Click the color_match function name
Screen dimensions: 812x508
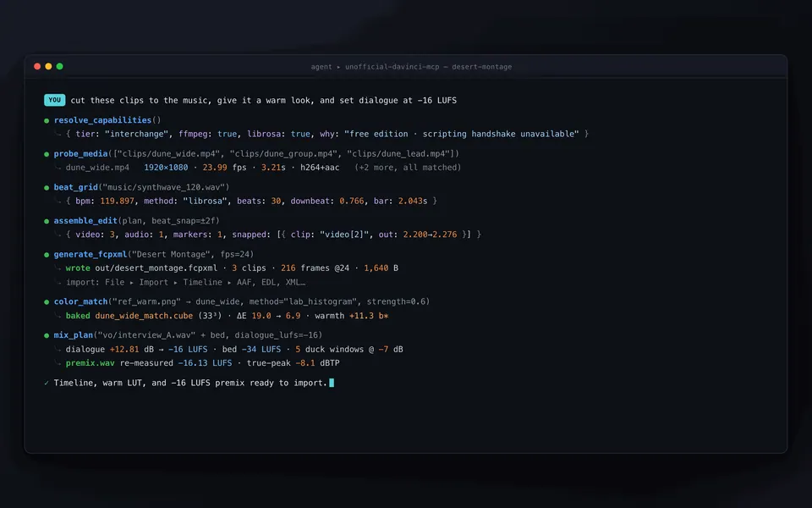pyautogui.click(x=80, y=301)
